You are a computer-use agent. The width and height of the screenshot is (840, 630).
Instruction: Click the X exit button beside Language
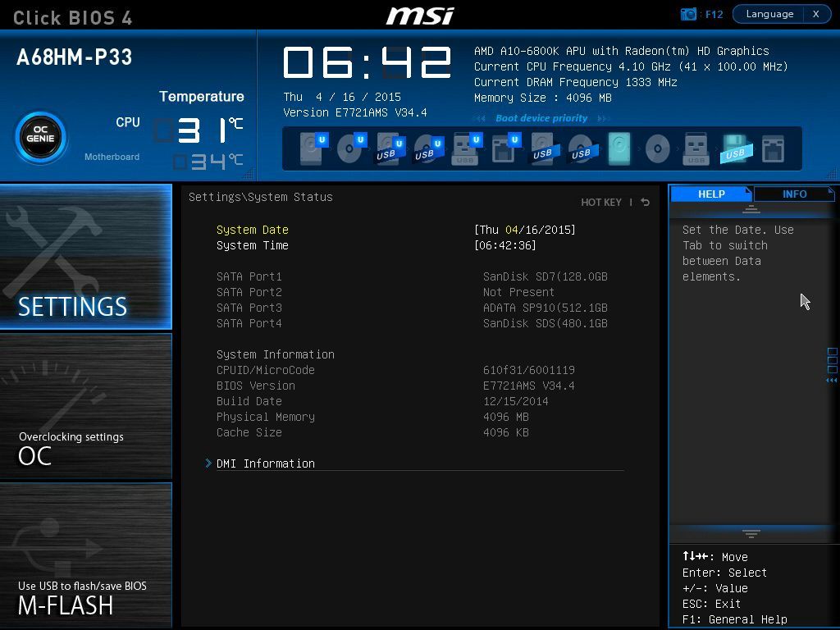point(816,15)
